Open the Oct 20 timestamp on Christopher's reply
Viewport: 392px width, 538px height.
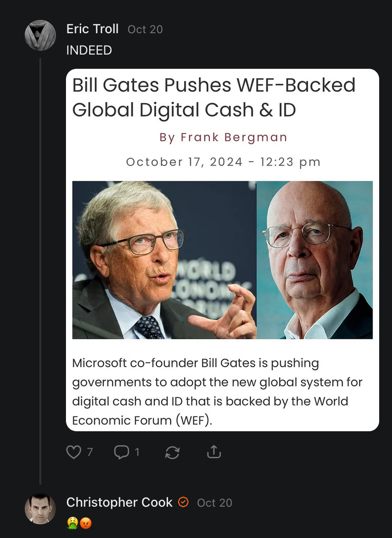(215, 503)
